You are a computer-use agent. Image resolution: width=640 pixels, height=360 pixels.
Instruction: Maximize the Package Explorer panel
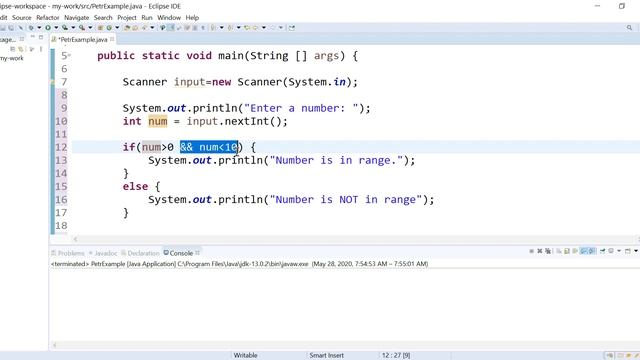pyautogui.click(x=41, y=37)
